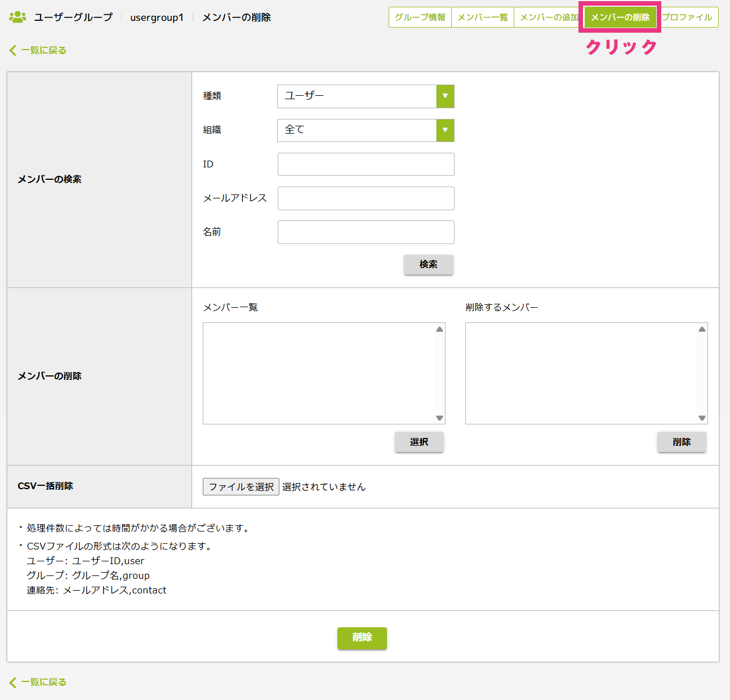
Task: Open the グループ情報 tab
Action: coord(420,17)
